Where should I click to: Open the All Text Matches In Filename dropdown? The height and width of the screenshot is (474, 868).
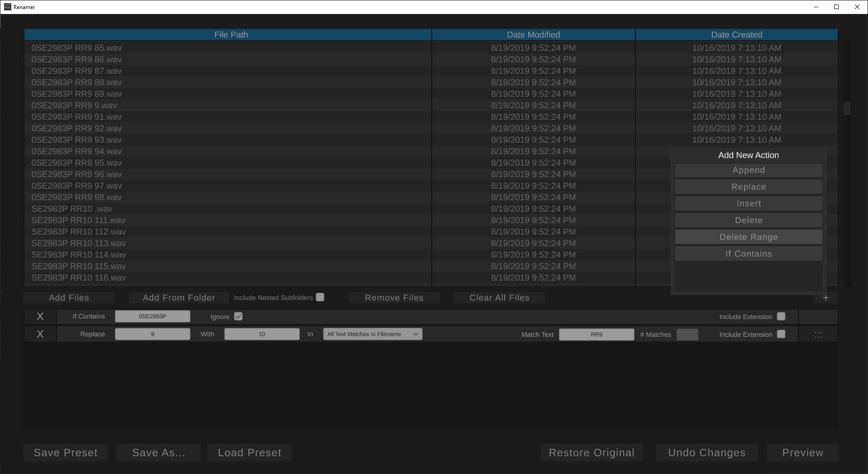[372, 334]
